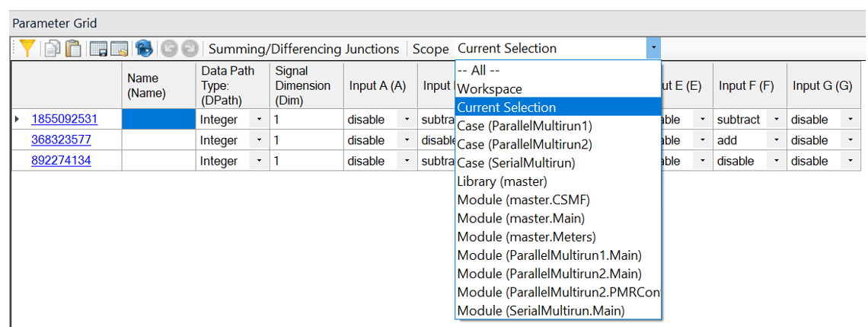Collapse the Scope dropdown arrow

pos(653,49)
